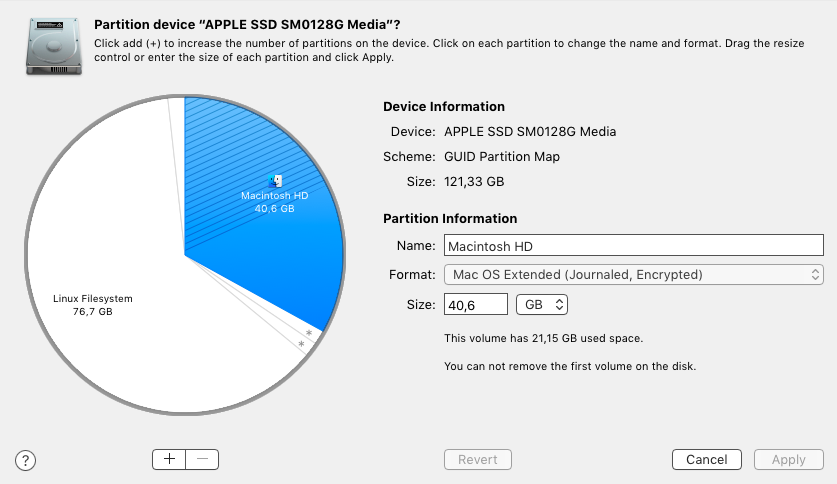The width and height of the screenshot is (837, 484).
Task: Click the Size value field
Action: point(476,304)
